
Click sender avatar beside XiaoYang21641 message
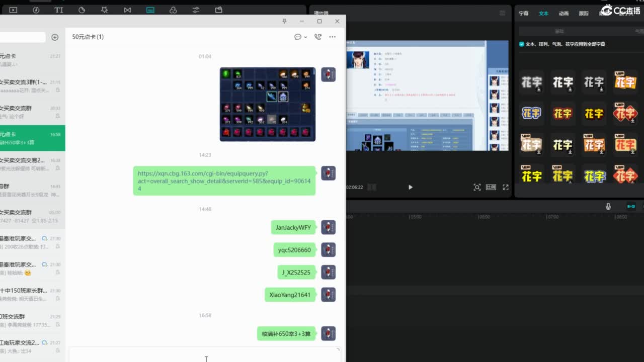(329, 295)
